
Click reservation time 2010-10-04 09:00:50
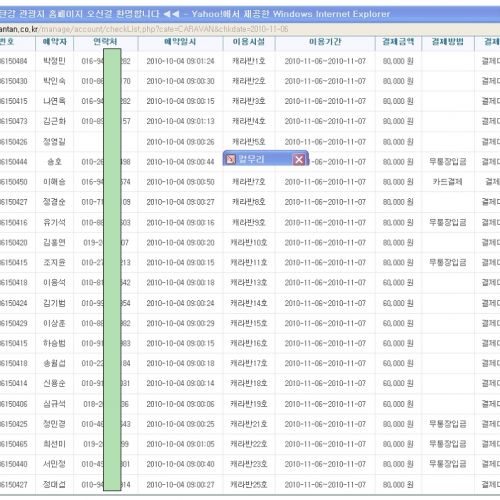click(180, 182)
